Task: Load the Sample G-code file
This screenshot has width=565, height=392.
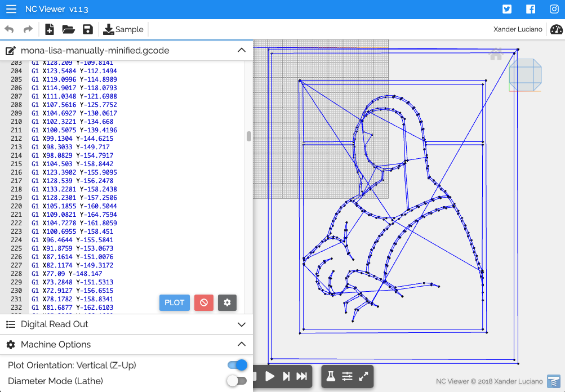Action: point(123,29)
